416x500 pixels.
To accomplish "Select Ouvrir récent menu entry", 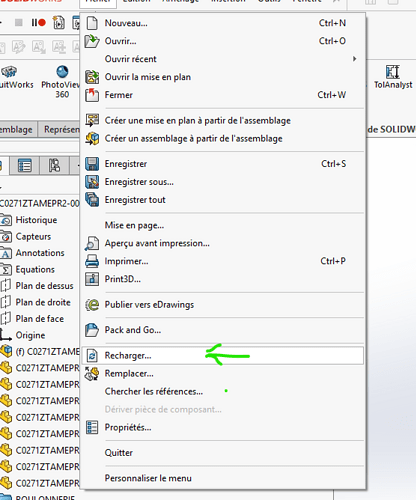I will click(222, 59).
